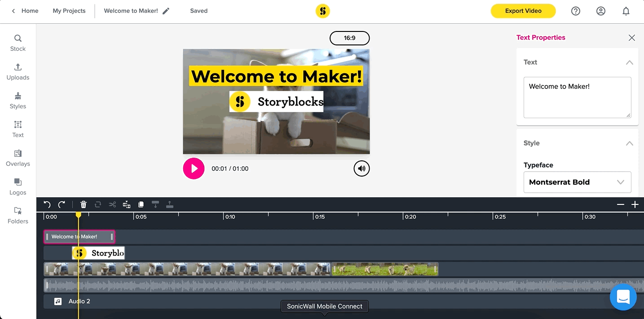Image resolution: width=644 pixels, height=319 pixels.
Task: Click the Storyblocks logo in video preview
Action: [276, 102]
